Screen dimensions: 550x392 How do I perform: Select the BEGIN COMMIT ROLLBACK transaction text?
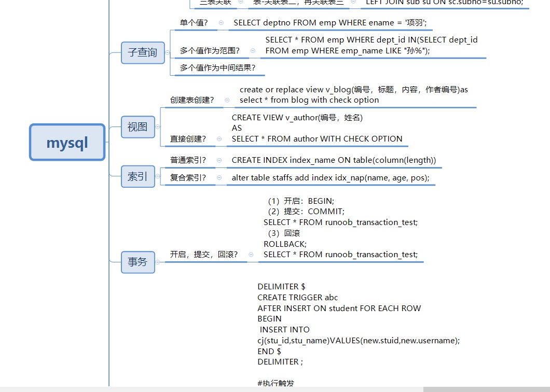point(340,228)
